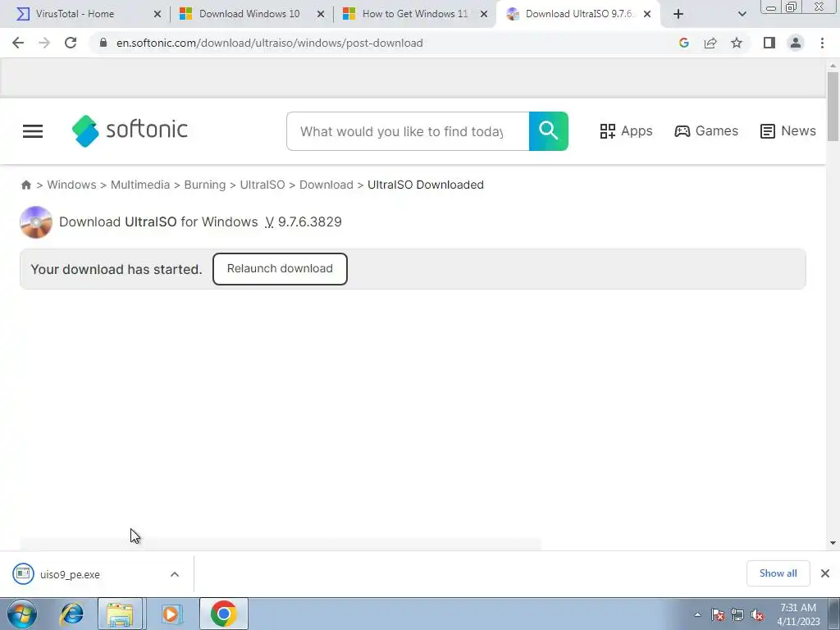Open the Chrome profile avatar
The width and height of the screenshot is (840, 630).
click(x=796, y=43)
